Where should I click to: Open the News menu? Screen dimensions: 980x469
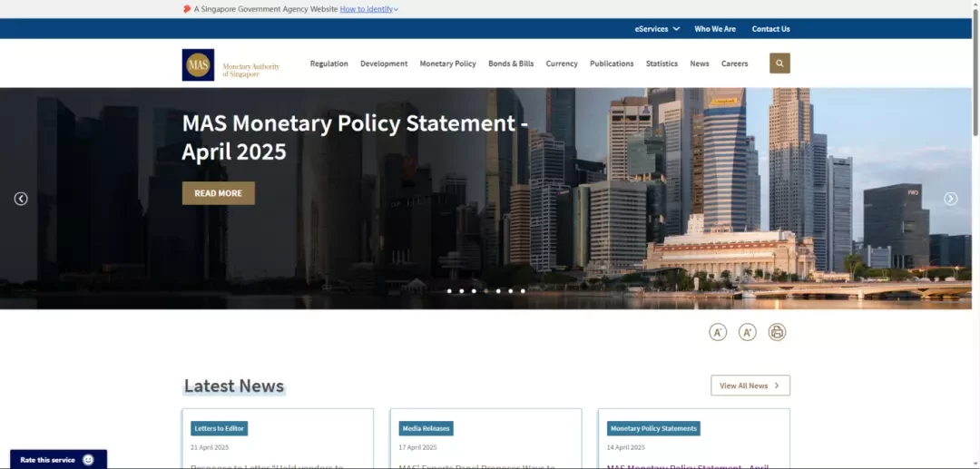point(700,64)
